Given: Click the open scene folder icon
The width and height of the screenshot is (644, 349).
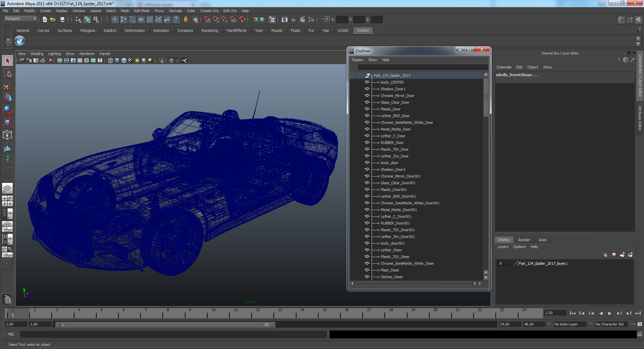Looking at the screenshot, I should [x=53, y=19].
